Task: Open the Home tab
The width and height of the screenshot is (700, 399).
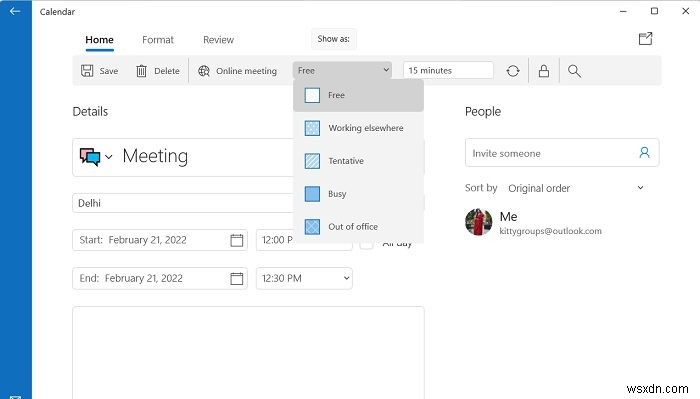Action: point(99,40)
